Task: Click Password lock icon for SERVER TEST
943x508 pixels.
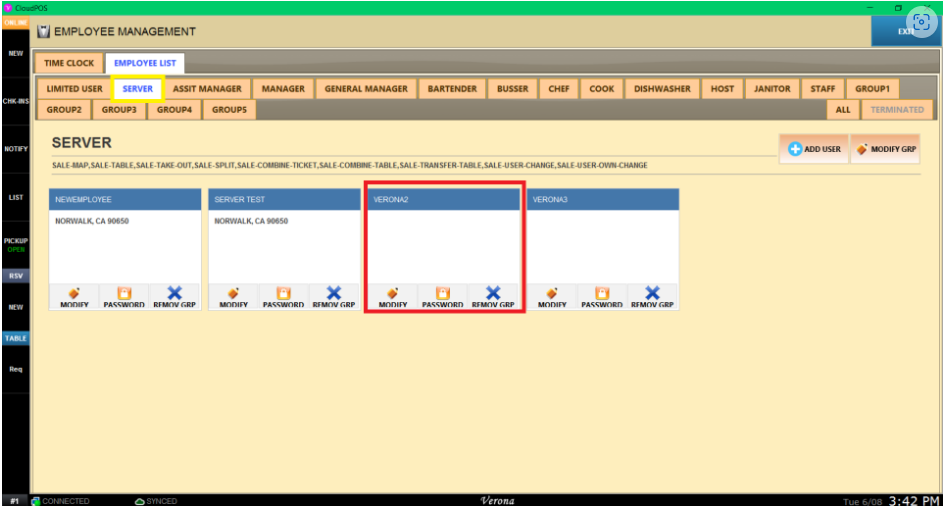Action: tap(283, 293)
